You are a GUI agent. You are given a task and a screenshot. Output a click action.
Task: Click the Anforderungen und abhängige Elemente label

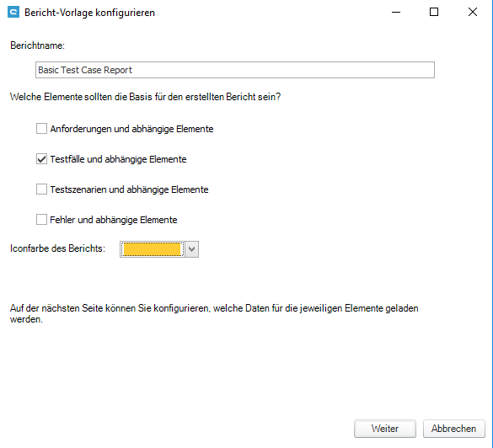pyautogui.click(x=131, y=129)
